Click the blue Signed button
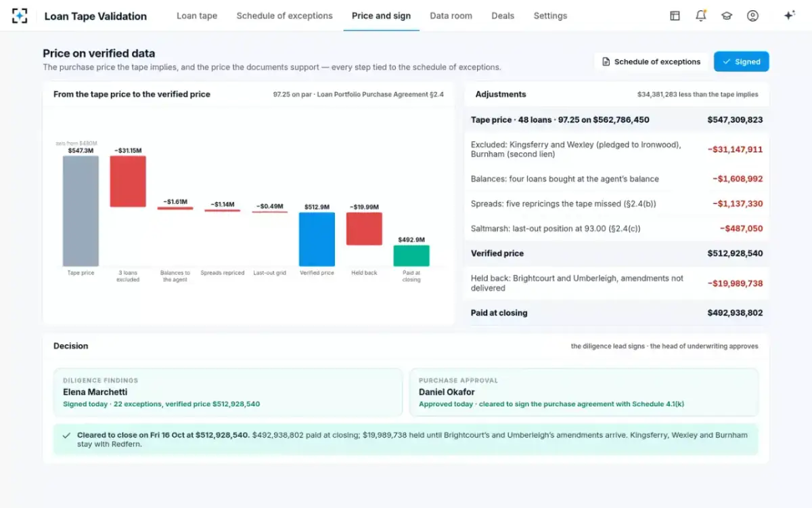Image resolution: width=812 pixels, height=508 pixels. 742,62
